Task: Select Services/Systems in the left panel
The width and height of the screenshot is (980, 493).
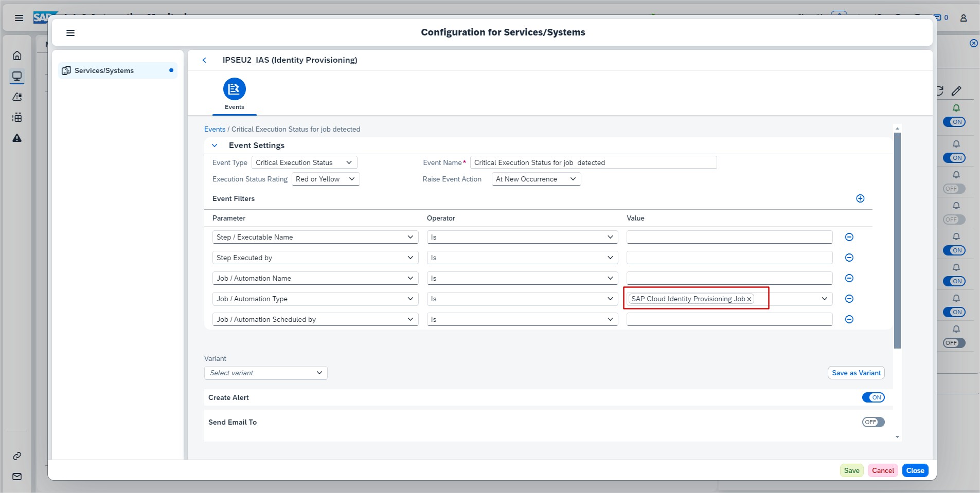Action: tap(104, 70)
